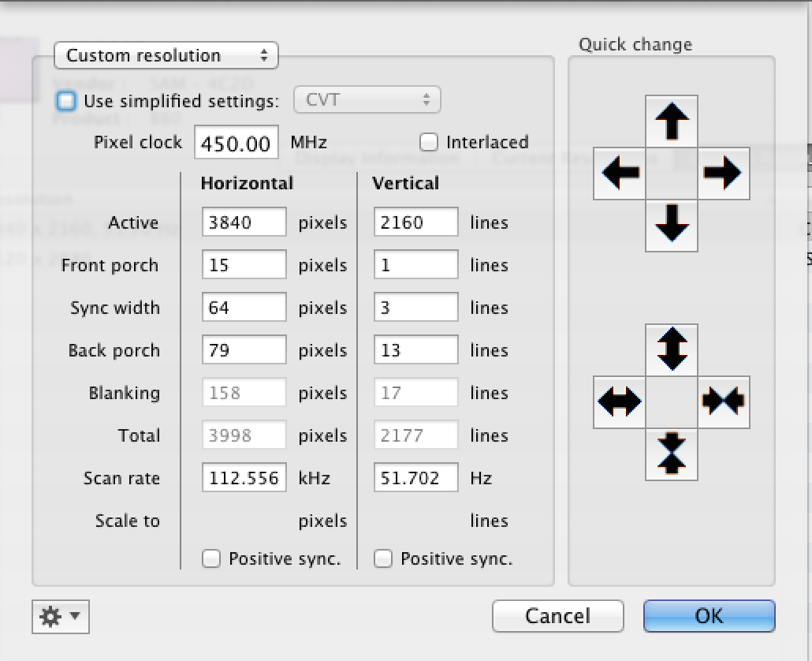Click the MHz unit label
Screen dimensions: 812x661
coord(309,143)
